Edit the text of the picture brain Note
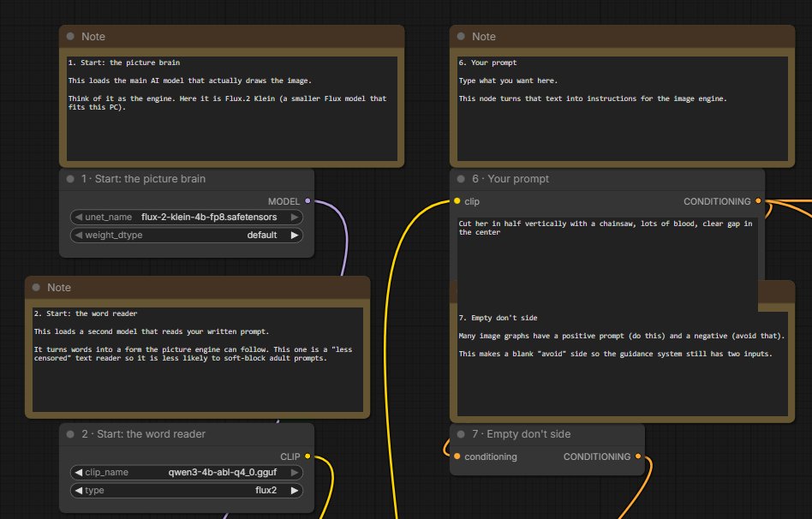Screen dimensions: 812x519 click(231, 108)
